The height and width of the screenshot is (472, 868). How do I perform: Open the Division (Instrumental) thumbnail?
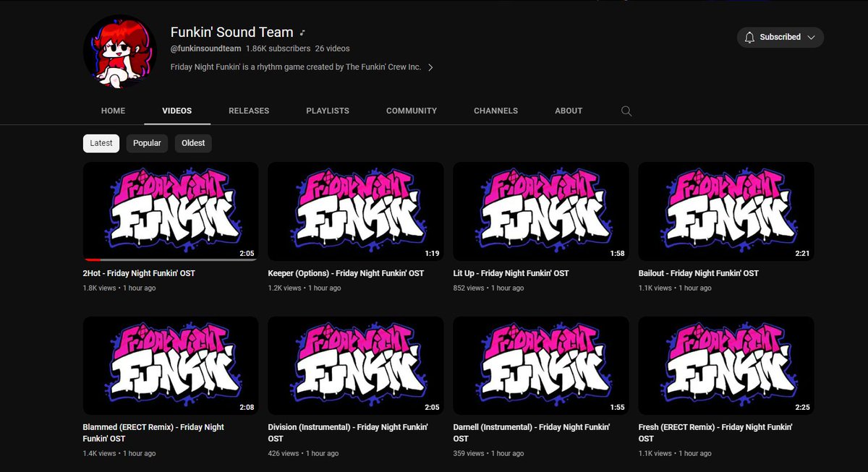[356, 365]
